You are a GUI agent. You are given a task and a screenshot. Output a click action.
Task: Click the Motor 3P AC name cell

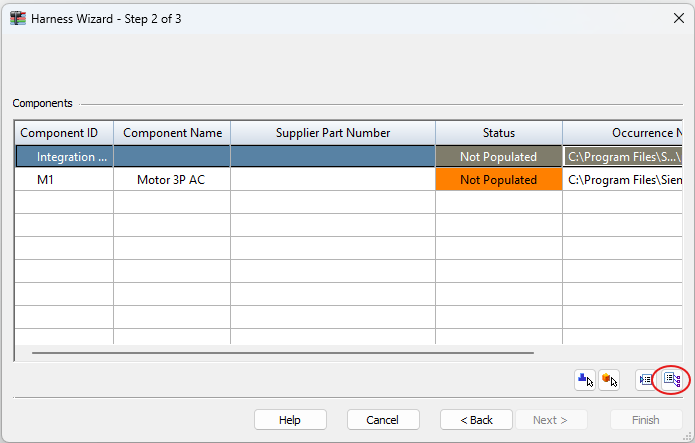coord(171,180)
